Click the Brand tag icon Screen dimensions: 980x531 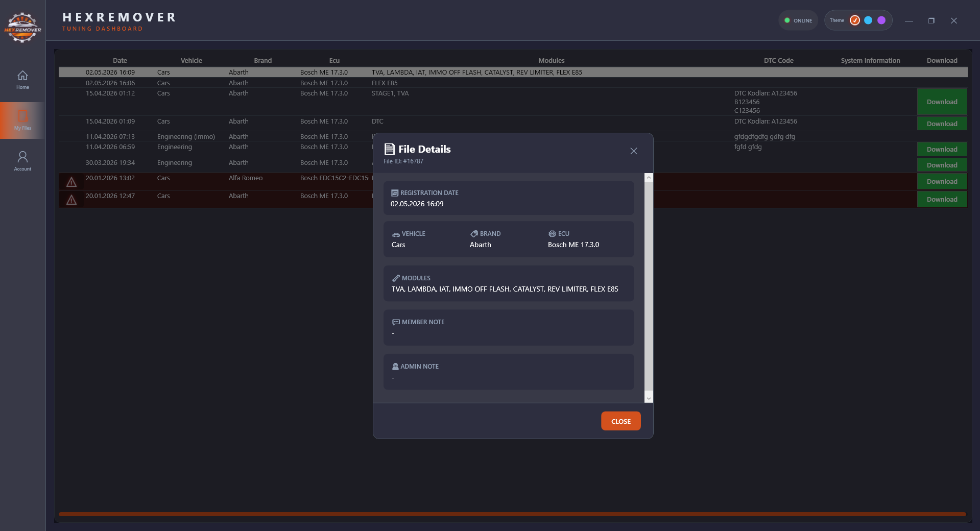474,234
